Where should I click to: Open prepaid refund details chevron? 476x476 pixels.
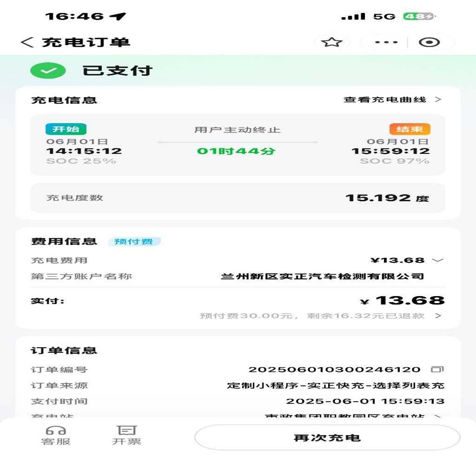click(x=438, y=316)
